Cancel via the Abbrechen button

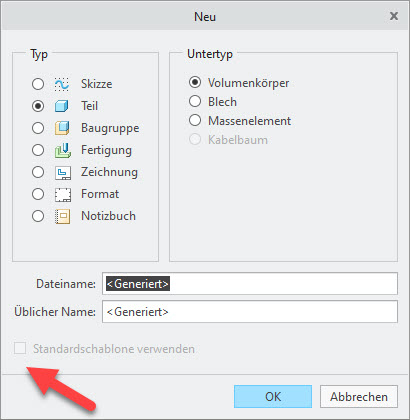point(359,397)
